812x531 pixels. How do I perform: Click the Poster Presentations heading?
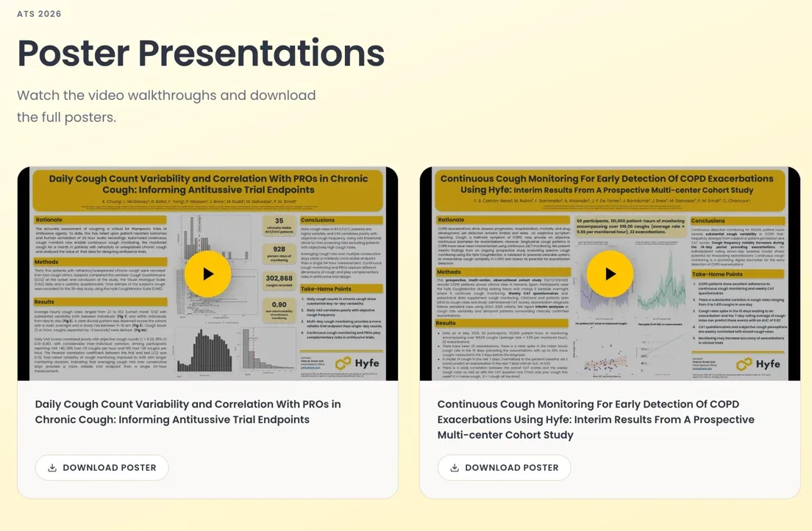click(201, 53)
